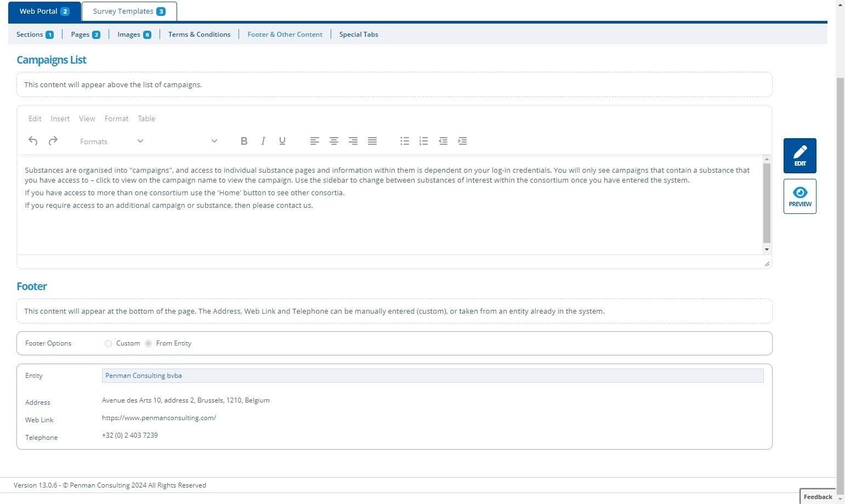Decrease the indent
This screenshot has width=845, height=504.
click(443, 141)
